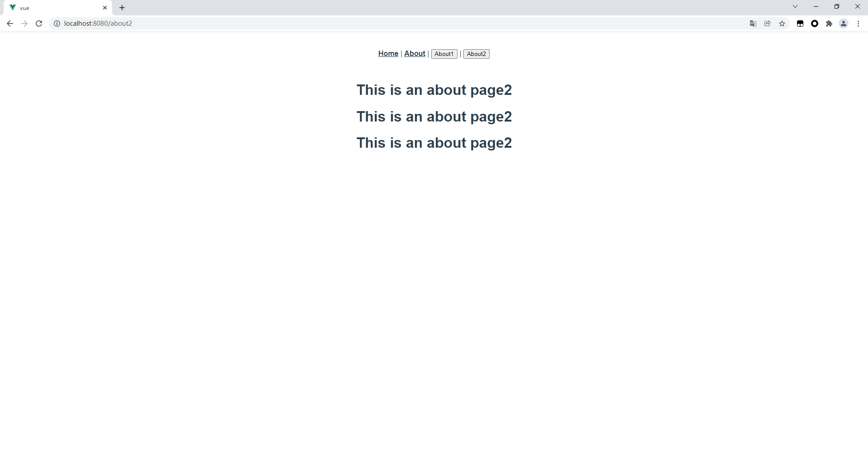View site information icon
The height and width of the screenshot is (468, 868).
57,23
